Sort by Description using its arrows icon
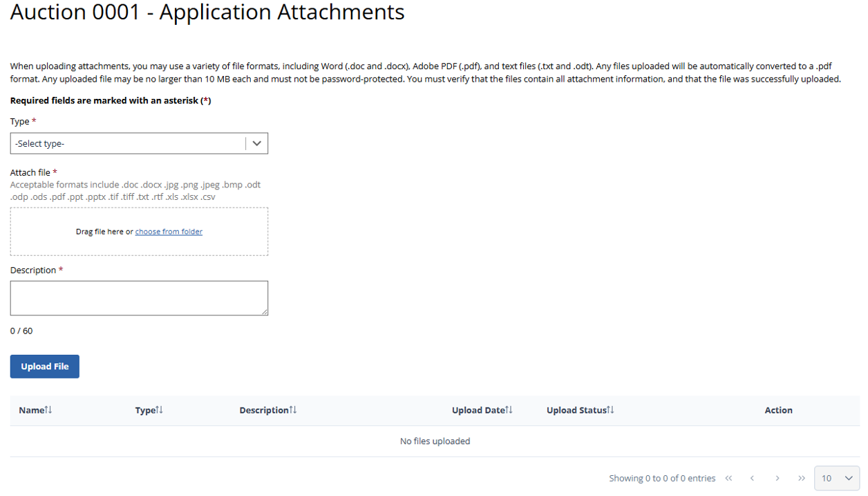The height and width of the screenshot is (496, 868). coord(293,410)
